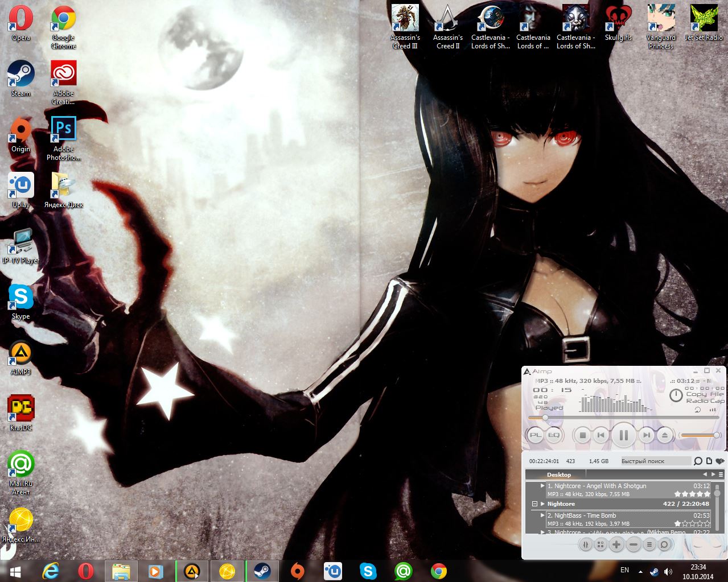
Task: Click the AIMP track seek slider
Action: point(624,418)
